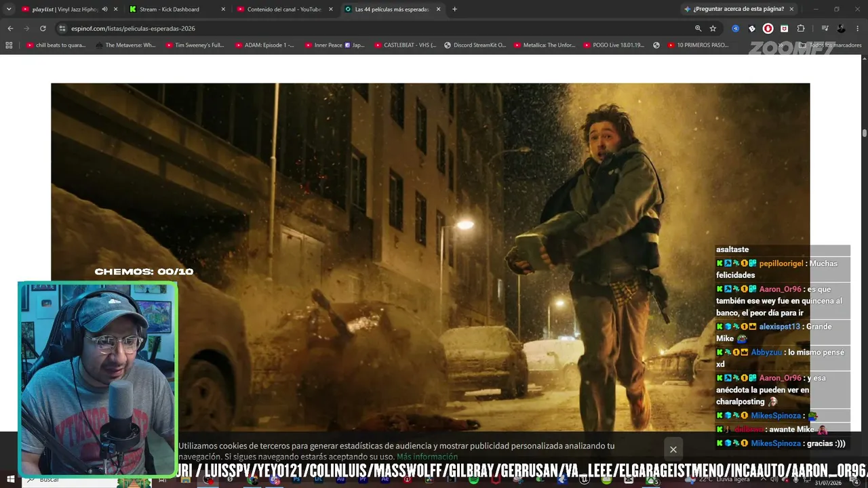868x488 pixels.
Task: Reload the espinof.com page
Action: coord(43,28)
